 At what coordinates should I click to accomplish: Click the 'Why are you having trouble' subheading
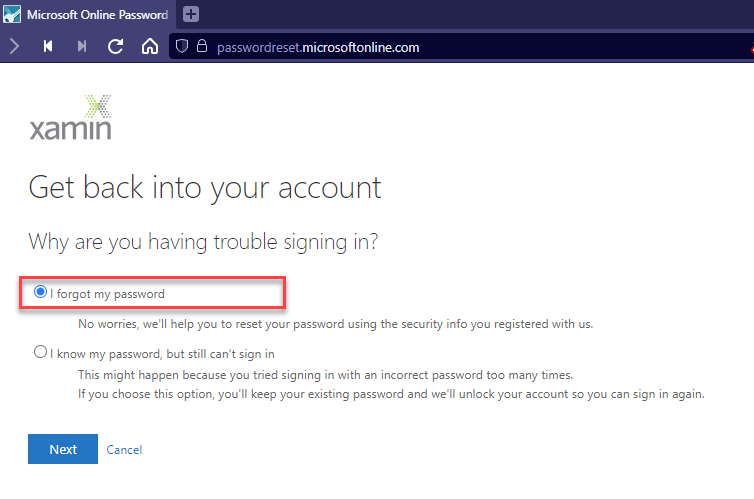pos(203,242)
